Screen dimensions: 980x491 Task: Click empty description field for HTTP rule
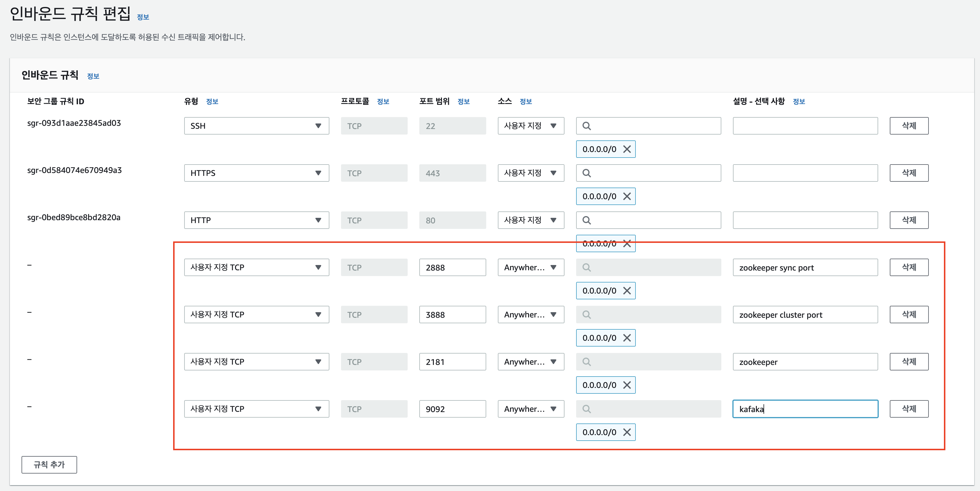pyautogui.click(x=805, y=220)
